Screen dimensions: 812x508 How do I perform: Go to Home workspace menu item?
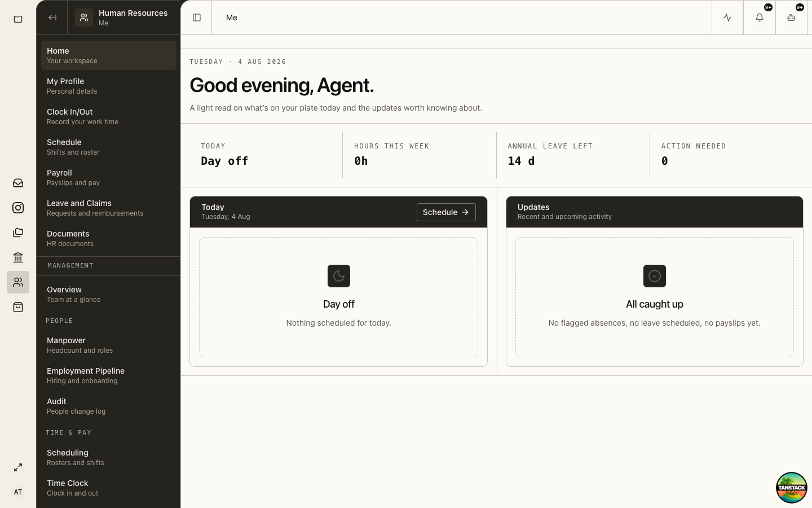(x=109, y=55)
